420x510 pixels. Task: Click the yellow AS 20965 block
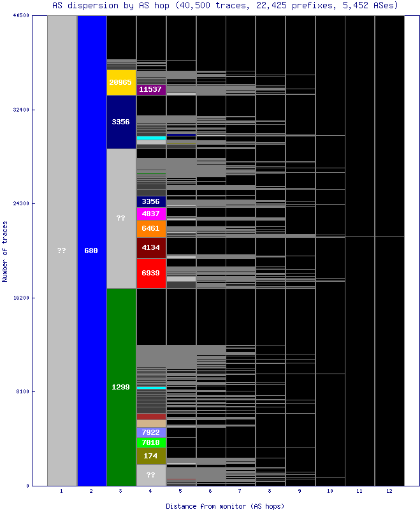120,83
